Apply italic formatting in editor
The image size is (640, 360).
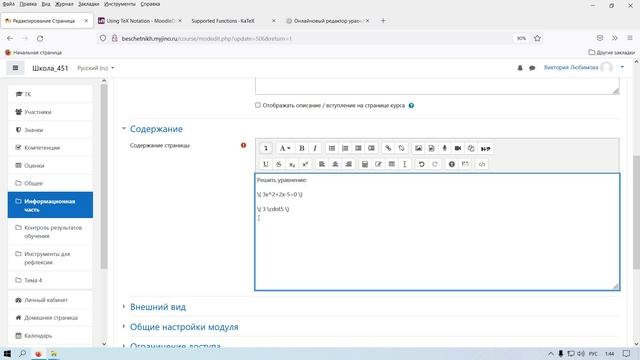pos(315,148)
